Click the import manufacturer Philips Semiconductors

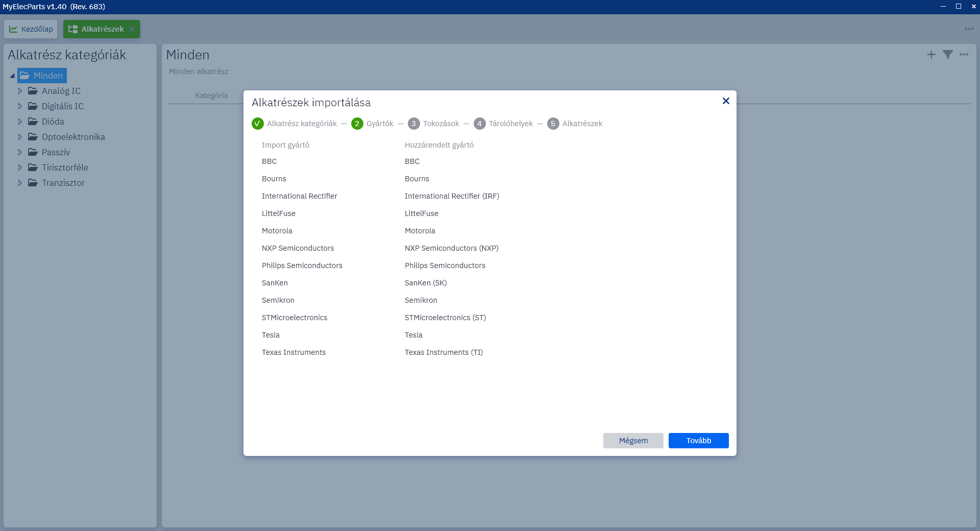click(x=302, y=265)
